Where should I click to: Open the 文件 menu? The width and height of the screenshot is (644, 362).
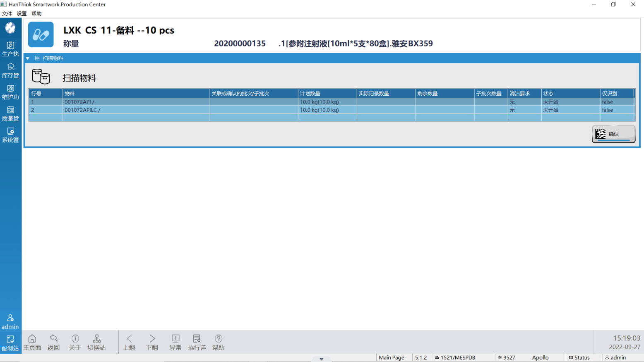pyautogui.click(x=7, y=14)
